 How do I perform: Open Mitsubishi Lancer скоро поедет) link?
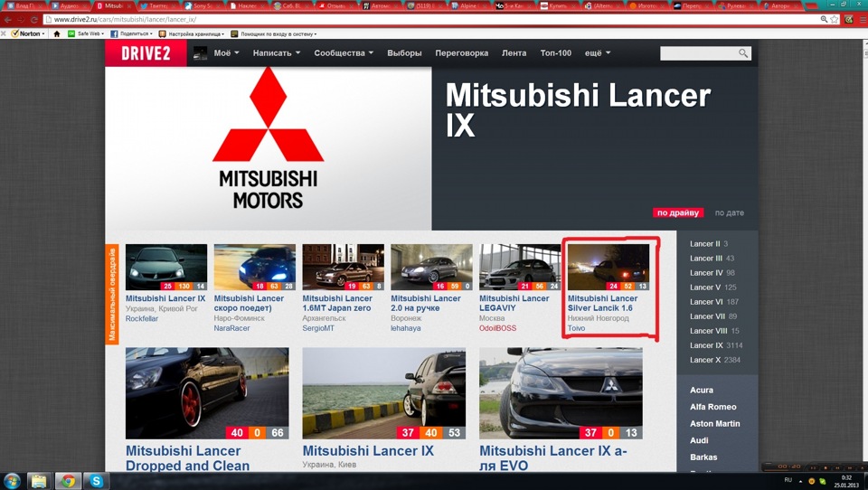click(249, 303)
